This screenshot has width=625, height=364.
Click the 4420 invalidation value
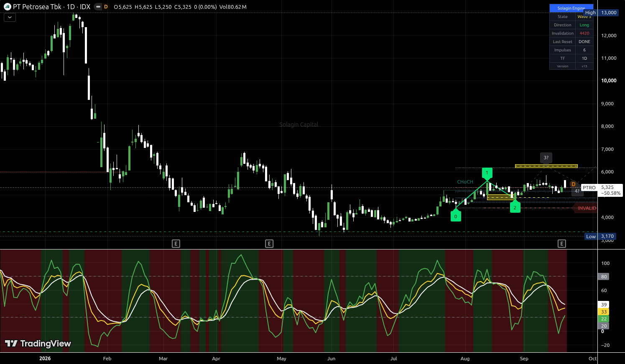584,33
